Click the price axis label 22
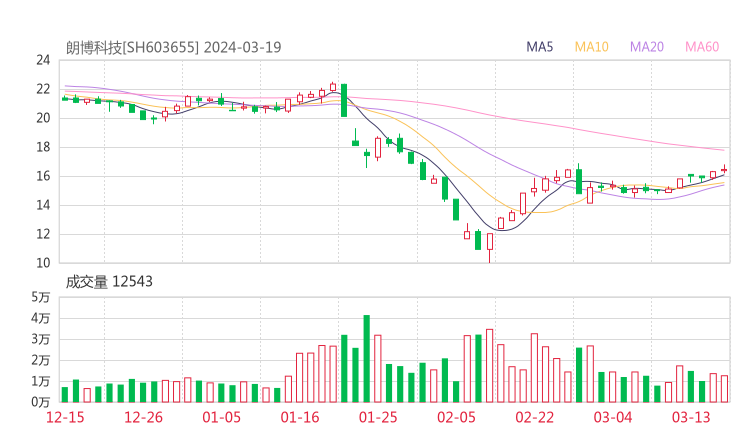The image size is (740, 440). tap(43, 89)
